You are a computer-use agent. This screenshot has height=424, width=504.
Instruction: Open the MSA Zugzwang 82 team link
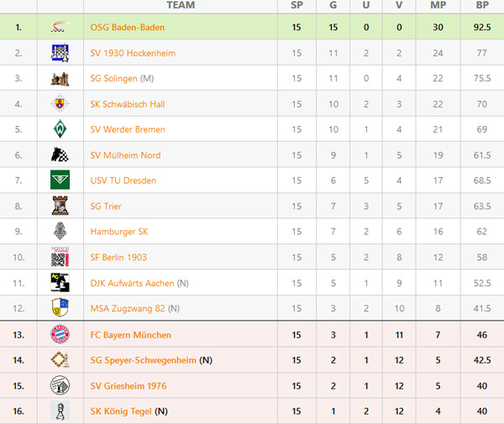pos(128,308)
